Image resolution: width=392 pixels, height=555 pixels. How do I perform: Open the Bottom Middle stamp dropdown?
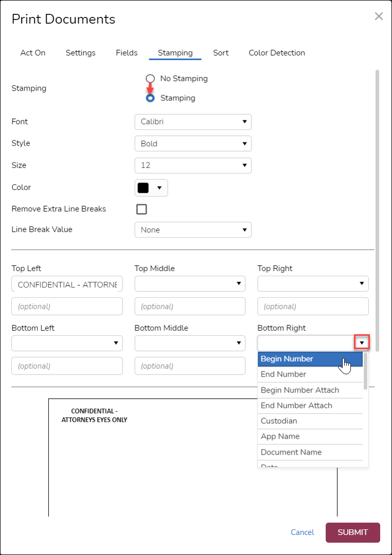click(x=189, y=343)
